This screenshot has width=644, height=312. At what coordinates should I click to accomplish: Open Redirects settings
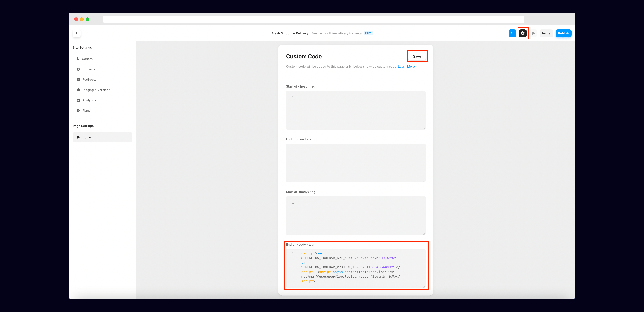point(103,79)
